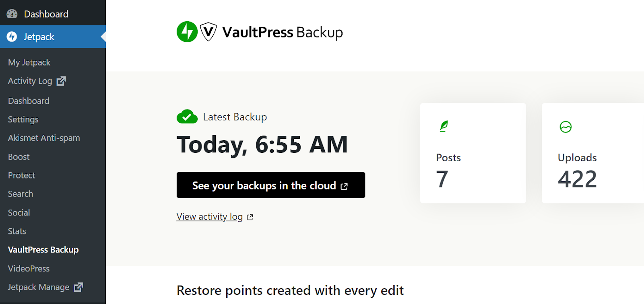Open Akismet Anti-spam settings
Image resolution: width=644 pixels, height=304 pixels.
(x=43, y=138)
